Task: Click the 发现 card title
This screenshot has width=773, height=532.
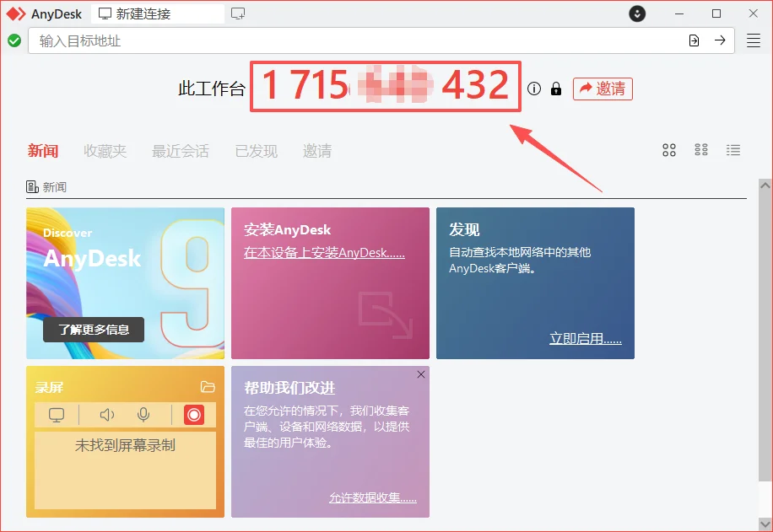Action: (464, 229)
